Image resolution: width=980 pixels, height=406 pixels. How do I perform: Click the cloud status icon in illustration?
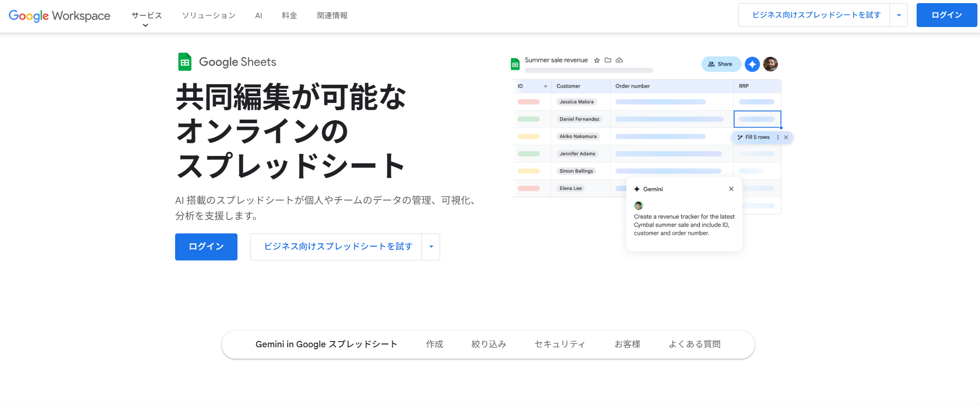619,60
